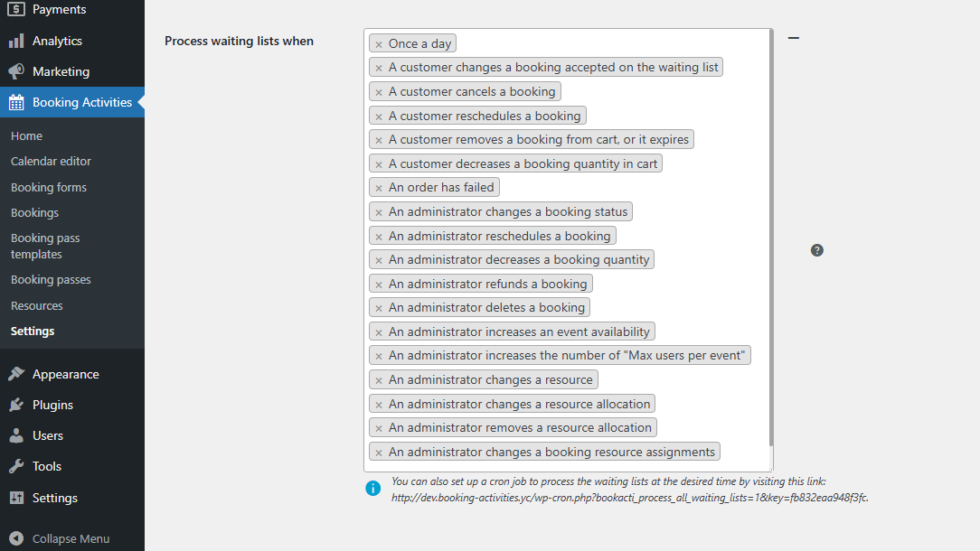
Task: Open Calendar editor submenu item
Action: 51,161
